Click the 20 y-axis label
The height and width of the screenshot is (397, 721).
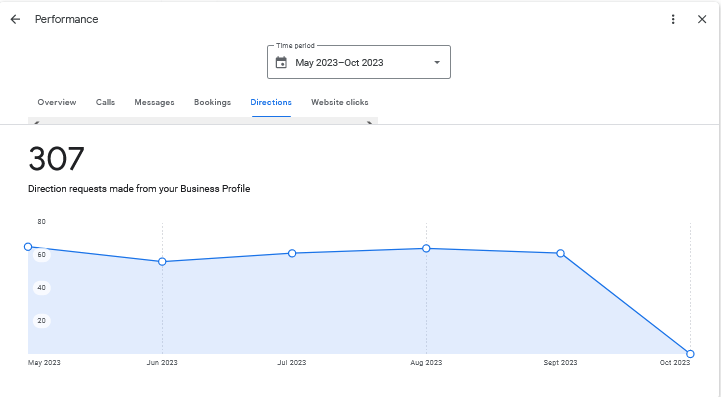42,321
